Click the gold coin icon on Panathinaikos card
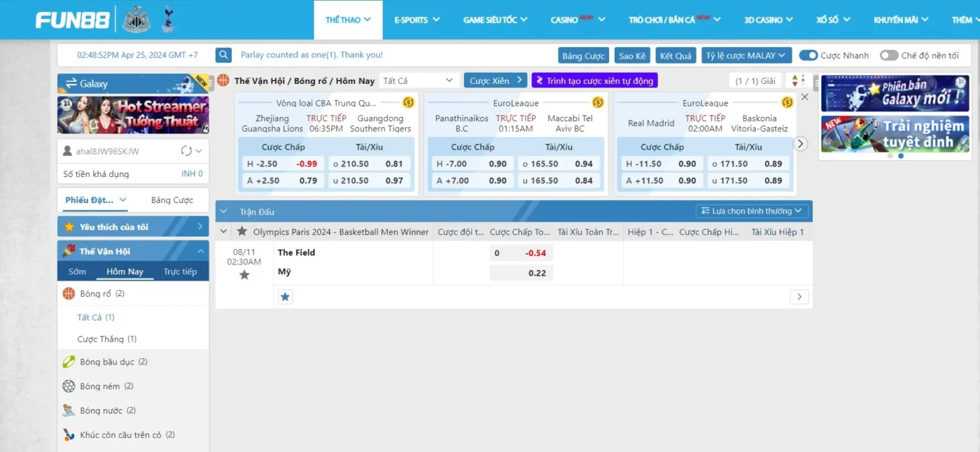 [598, 102]
